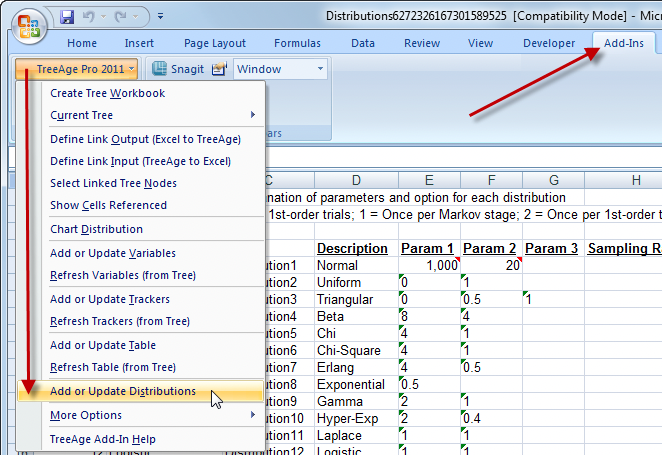Choose Select Linked Tree Nodes
Viewport: 663px width, 455px height.
[140, 183]
